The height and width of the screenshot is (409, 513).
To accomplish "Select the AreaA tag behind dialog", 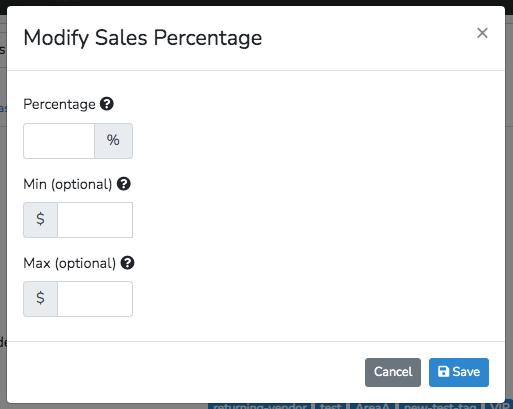I will 372,406.
